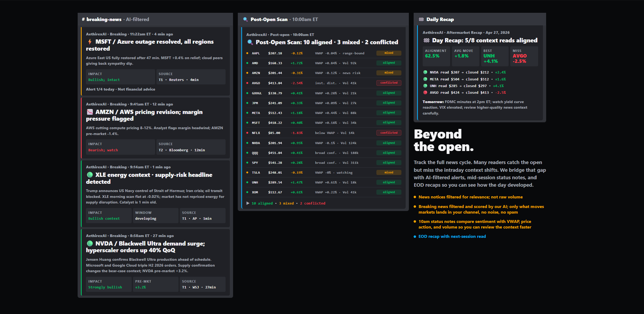Click 'EOD recap with next-session read'

[x=452, y=236]
